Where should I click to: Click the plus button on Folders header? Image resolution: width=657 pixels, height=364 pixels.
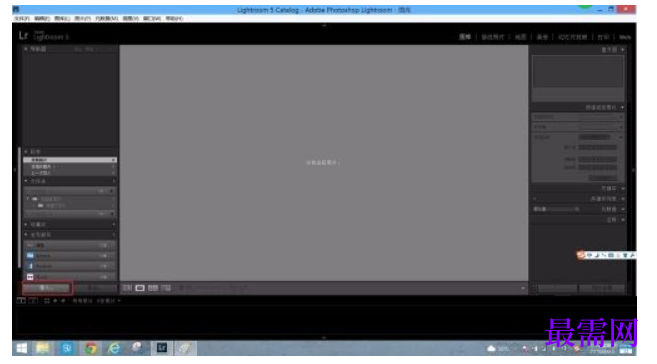point(114,181)
